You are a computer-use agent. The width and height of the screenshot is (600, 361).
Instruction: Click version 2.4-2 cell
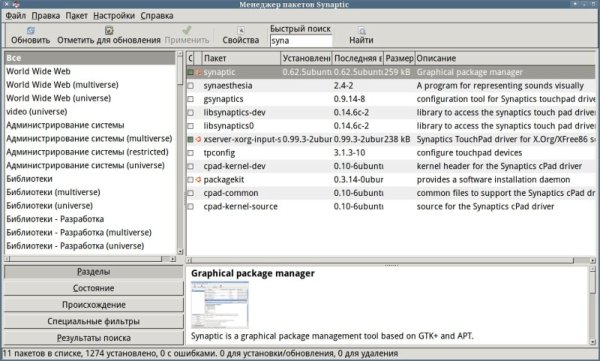coord(343,86)
